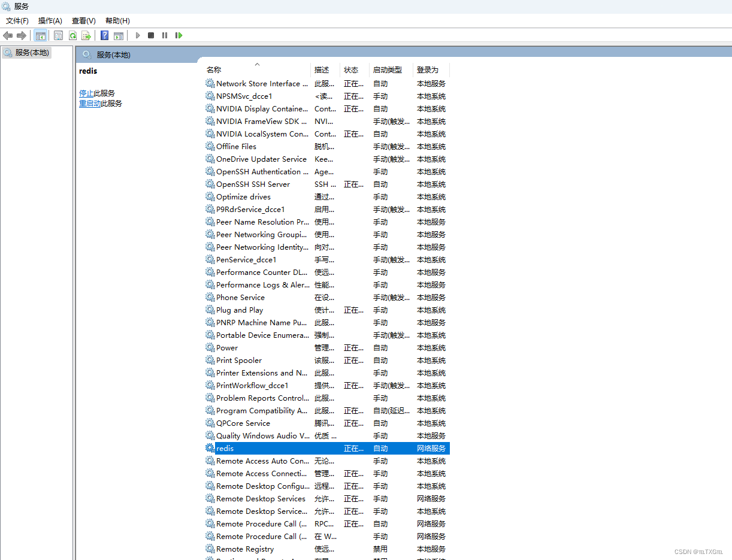
Task: Click gear icon beside Optimize drives
Action: [210, 196]
